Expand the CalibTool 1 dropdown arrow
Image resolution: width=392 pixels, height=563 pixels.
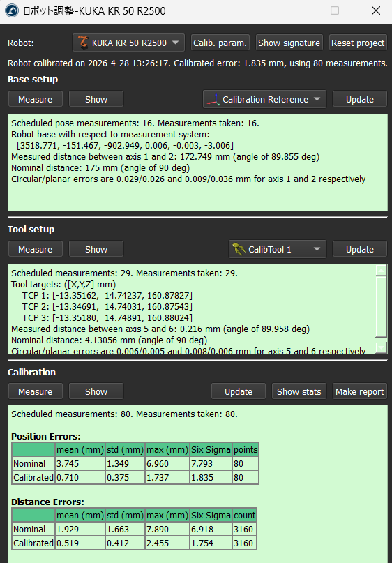pos(317,249)
